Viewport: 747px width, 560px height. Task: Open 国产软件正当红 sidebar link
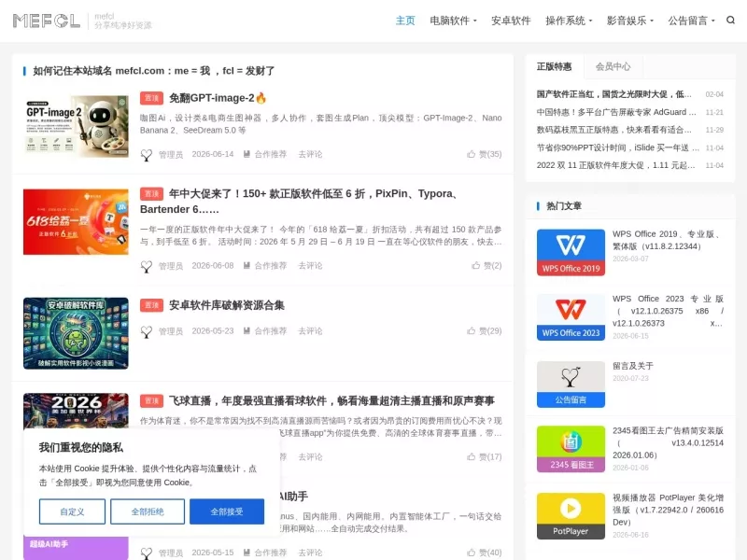pos(614,94)
